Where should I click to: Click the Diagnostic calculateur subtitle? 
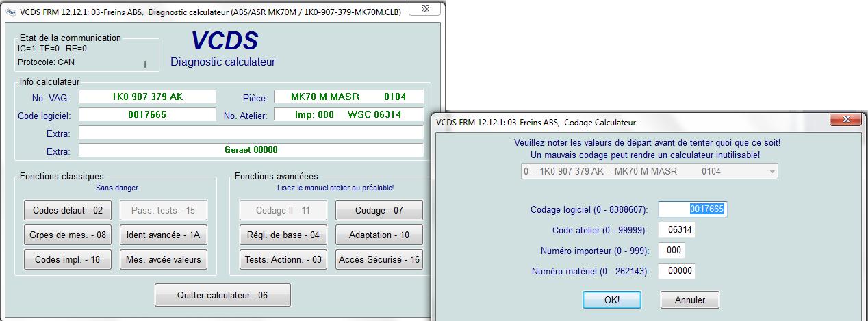pyautogui.click(x=223, y=62)
